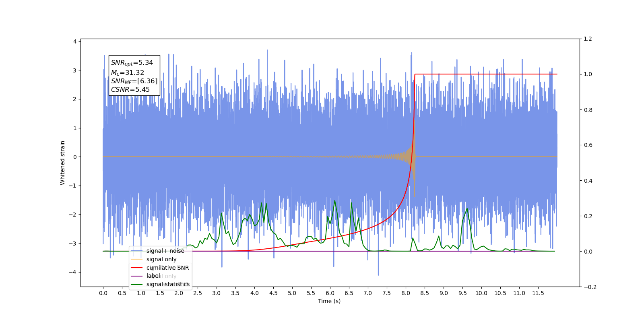Click the 'Time (s)' x-axis label
Screen dimensions: 644x322
[x=329, y=301]
